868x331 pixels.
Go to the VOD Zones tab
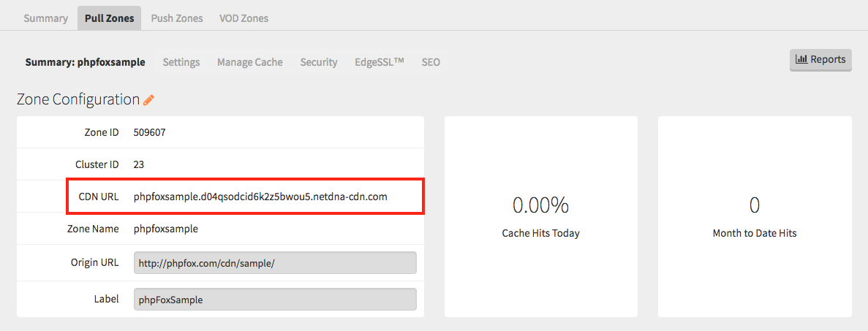pos(244,18)
